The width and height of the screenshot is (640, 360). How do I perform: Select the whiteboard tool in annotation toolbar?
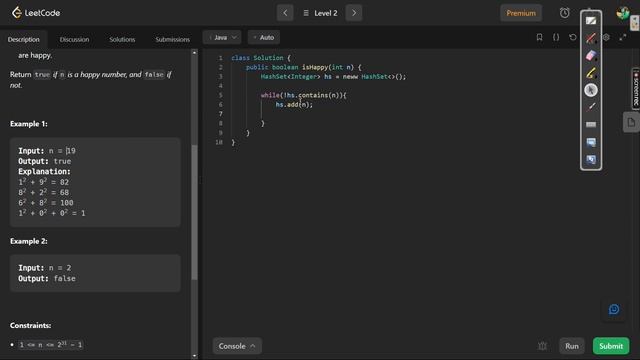point(591,20)
